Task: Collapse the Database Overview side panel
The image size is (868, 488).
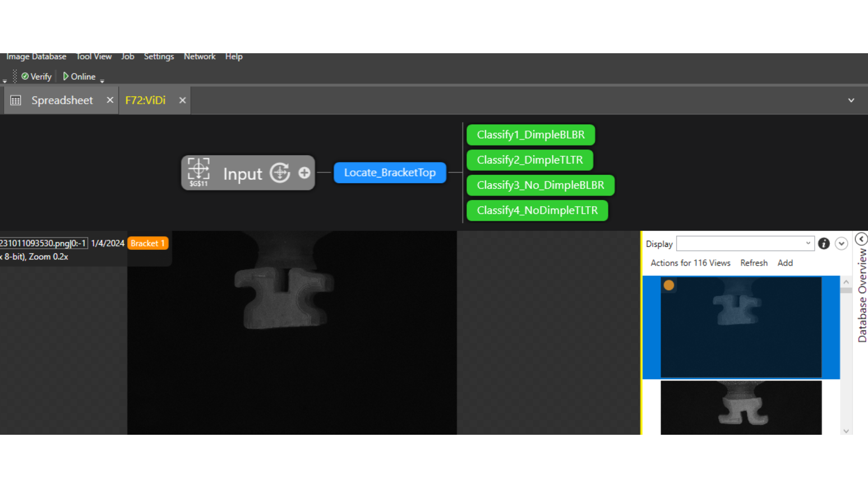Action: 861,238
